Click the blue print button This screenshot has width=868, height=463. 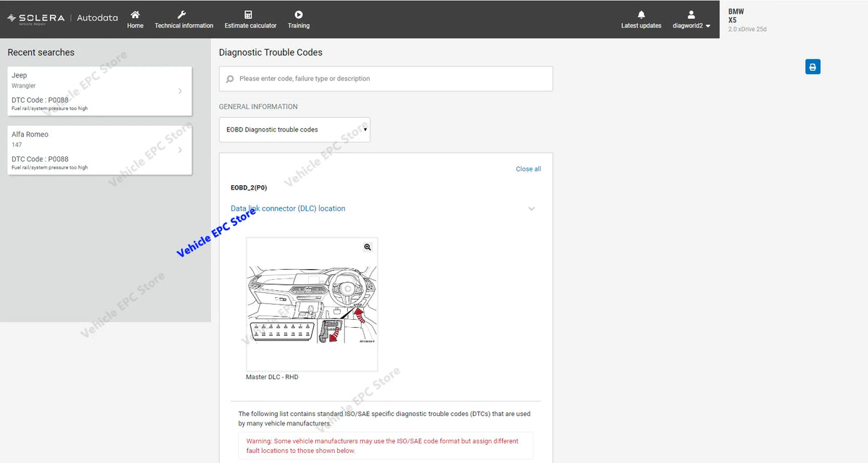813,67
